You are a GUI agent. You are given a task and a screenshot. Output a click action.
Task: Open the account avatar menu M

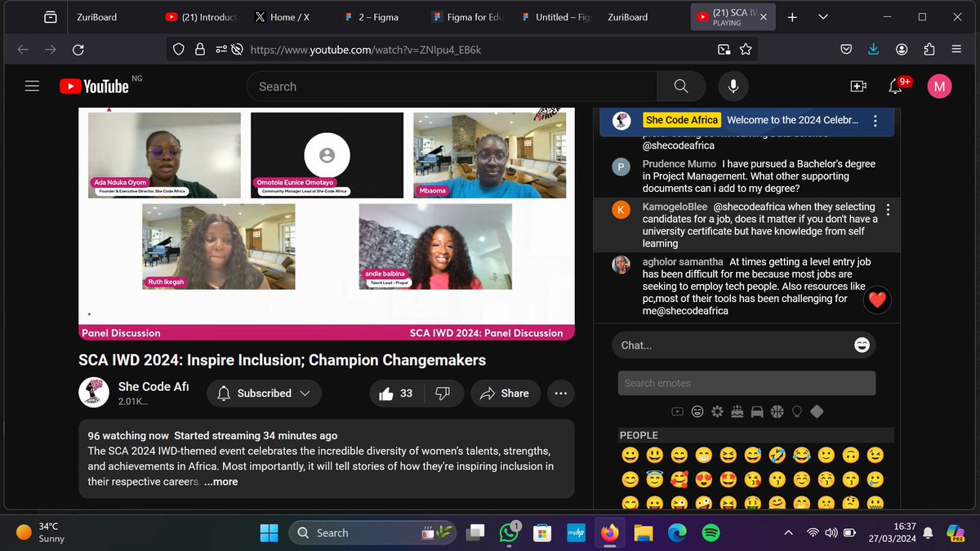[940, 87]
